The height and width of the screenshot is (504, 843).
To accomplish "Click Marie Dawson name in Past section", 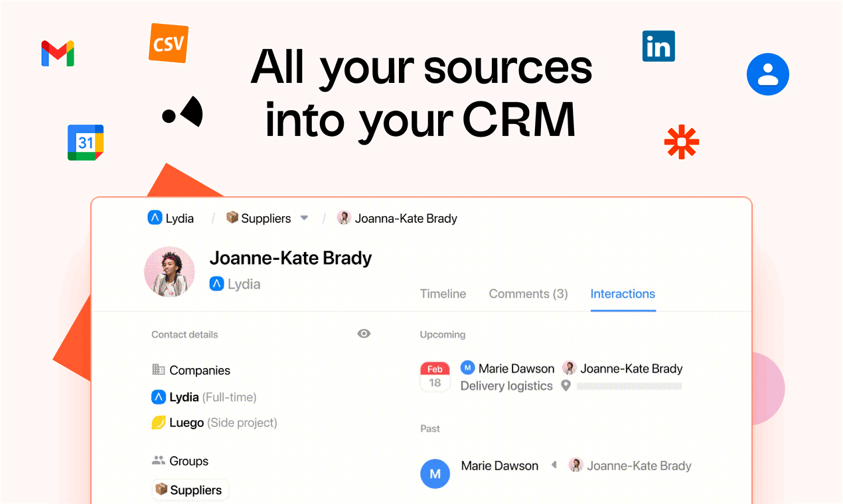I will (500, 466).
